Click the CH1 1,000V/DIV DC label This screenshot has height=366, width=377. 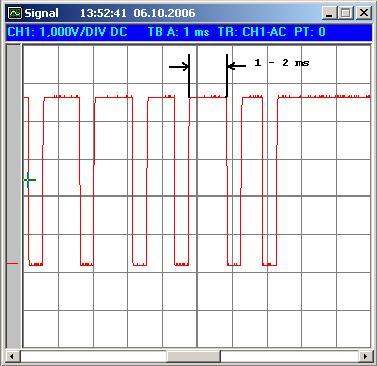68,32
